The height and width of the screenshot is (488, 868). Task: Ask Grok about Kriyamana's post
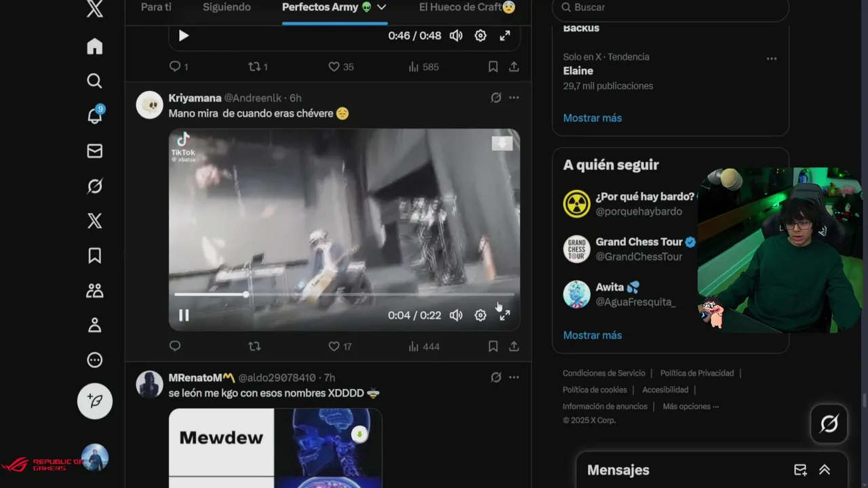click(x=496, y=98)
